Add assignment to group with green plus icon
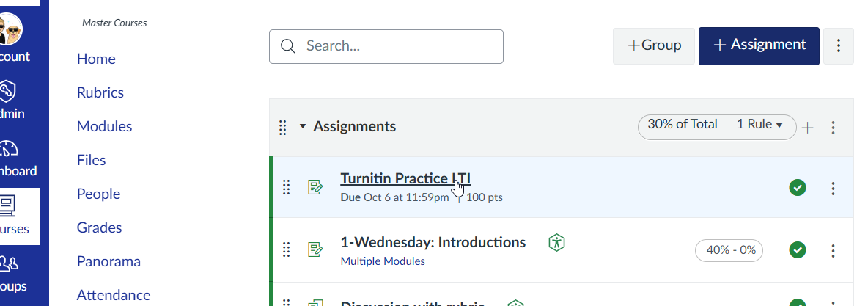The height and width of the screenshot is (306, 868). click(x=808, y=128)
